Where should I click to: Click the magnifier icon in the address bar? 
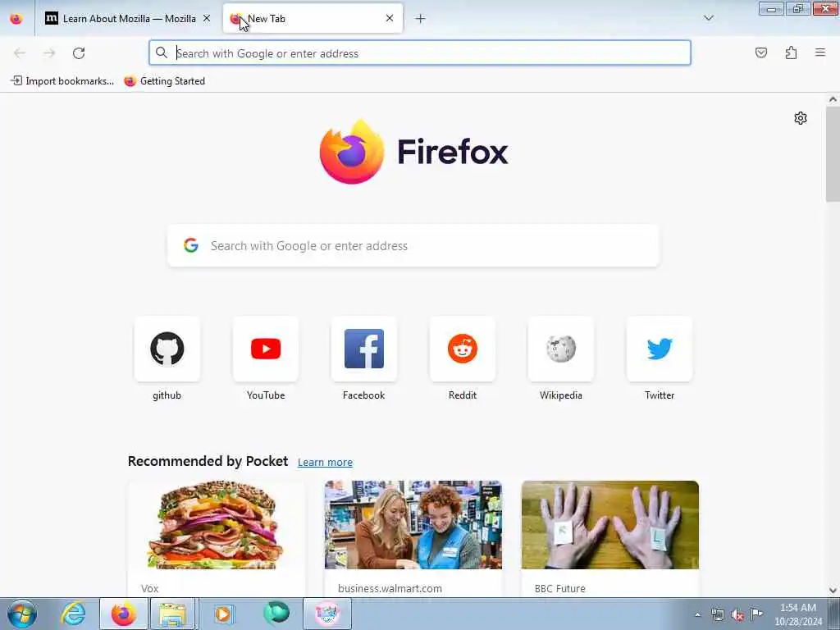162,52
